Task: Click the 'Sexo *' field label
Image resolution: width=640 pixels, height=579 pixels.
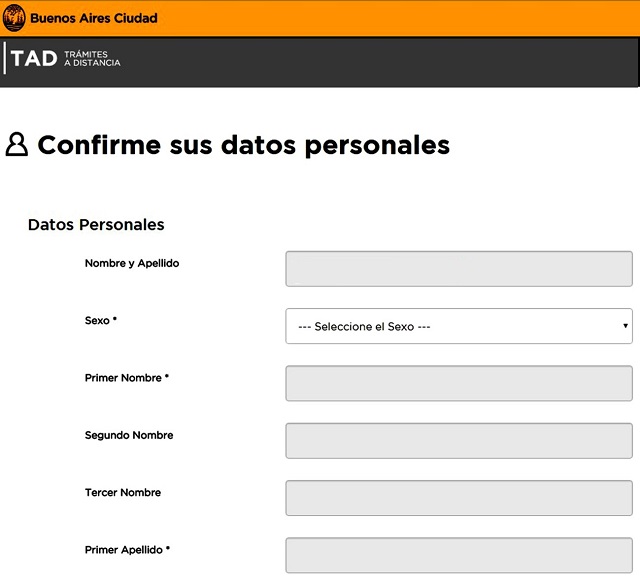Action: coord(101,321)
